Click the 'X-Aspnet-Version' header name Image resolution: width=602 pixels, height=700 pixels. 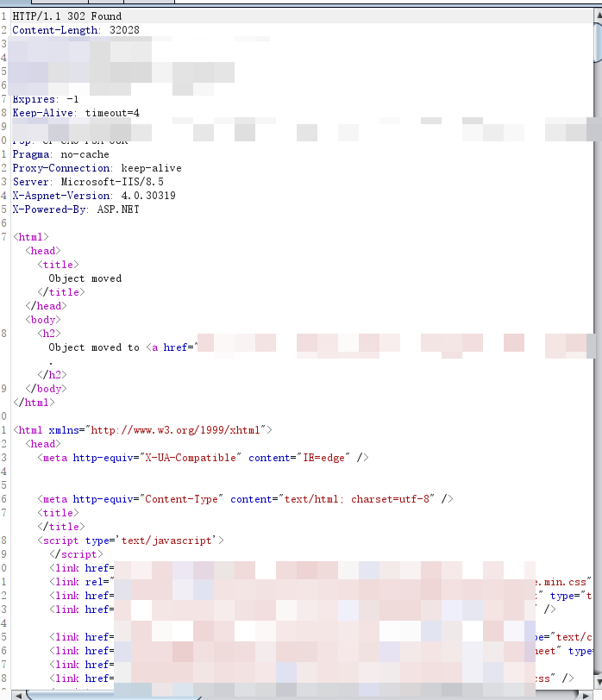[x=61, y=196]
